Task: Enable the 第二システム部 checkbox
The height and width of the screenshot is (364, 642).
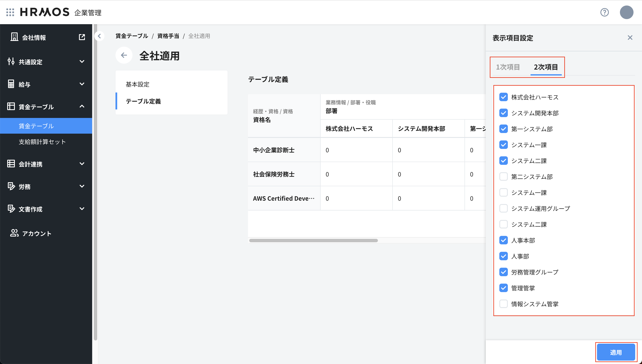Action: click(x=503, y=176)
